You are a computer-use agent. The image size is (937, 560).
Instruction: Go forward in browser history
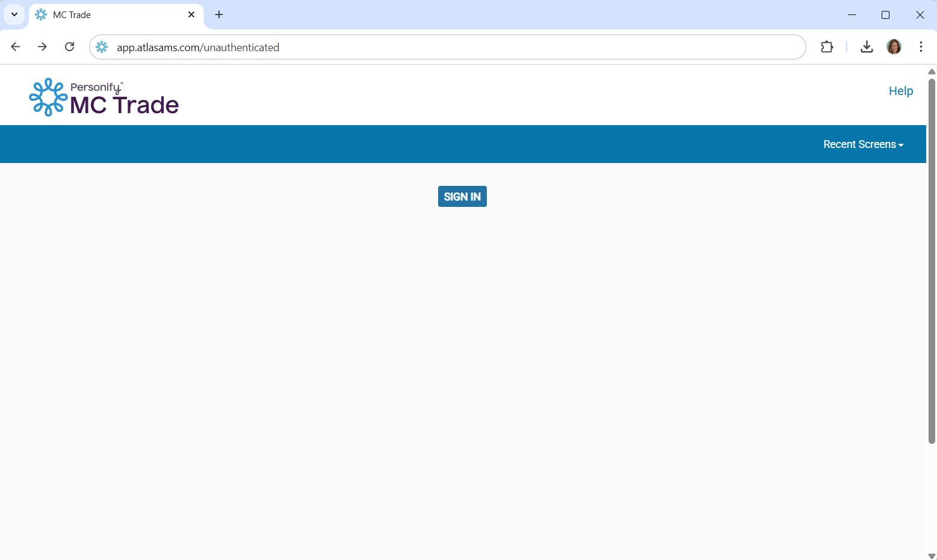[42, 47]
